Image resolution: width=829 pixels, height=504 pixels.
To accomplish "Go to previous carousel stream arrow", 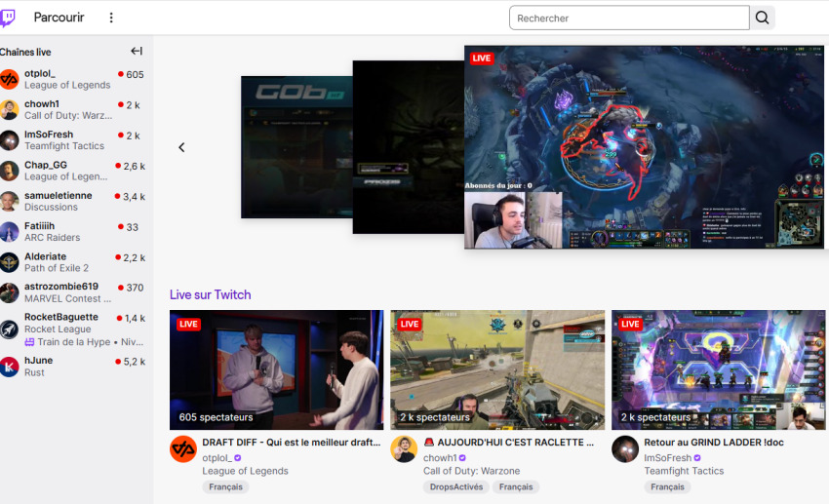I will click(181, 147).
